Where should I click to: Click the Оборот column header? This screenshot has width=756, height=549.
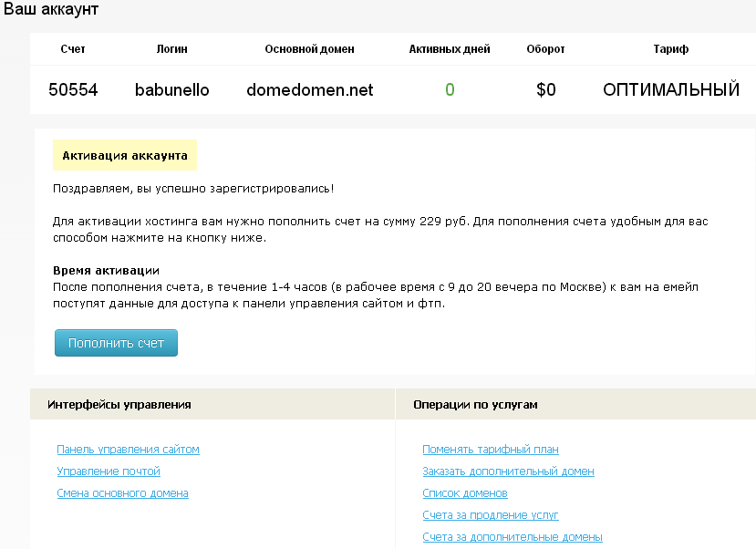pos(545,49)
